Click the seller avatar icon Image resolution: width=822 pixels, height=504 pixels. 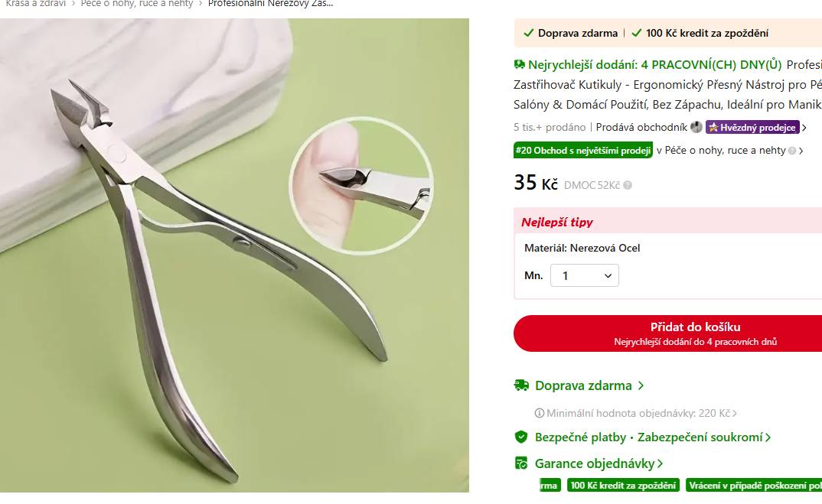(696, 127)
